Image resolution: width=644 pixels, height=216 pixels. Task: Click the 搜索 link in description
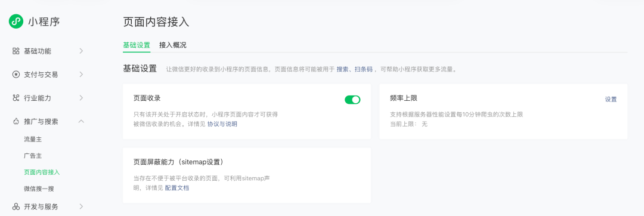[342, 69]
